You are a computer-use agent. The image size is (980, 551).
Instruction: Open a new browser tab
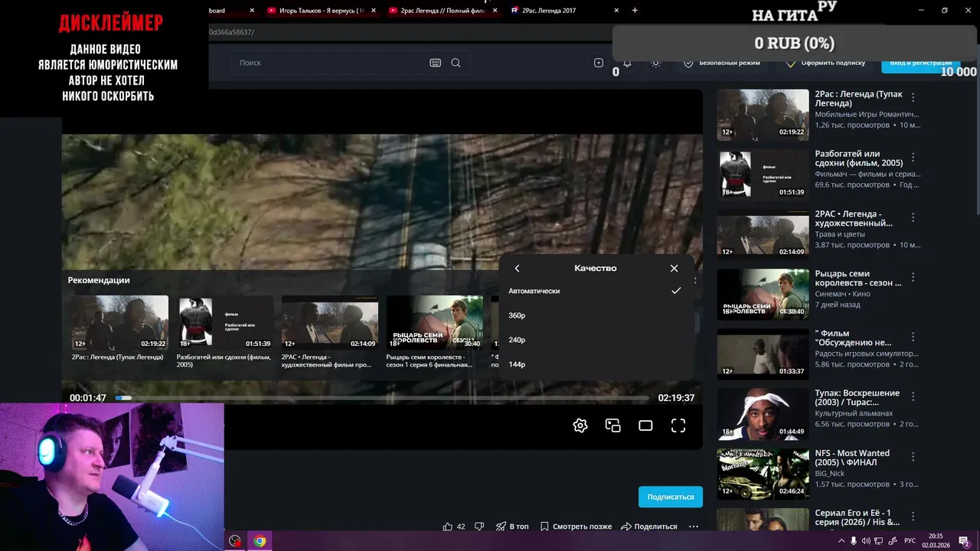point(635,11)
